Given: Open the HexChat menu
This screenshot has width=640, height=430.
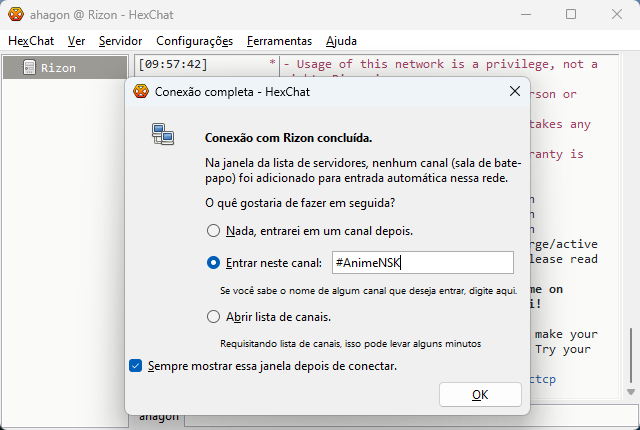Looking at the screenshot, I should tap(31, 41).
